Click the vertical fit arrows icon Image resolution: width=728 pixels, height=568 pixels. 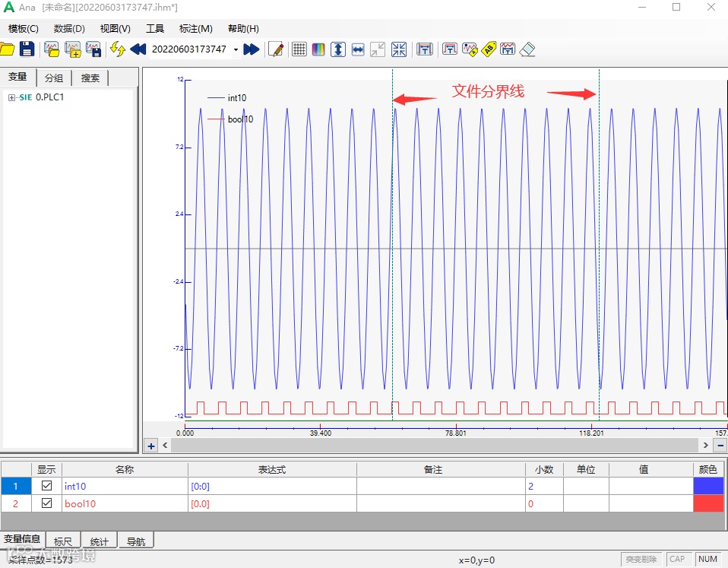tap(338, 49)
